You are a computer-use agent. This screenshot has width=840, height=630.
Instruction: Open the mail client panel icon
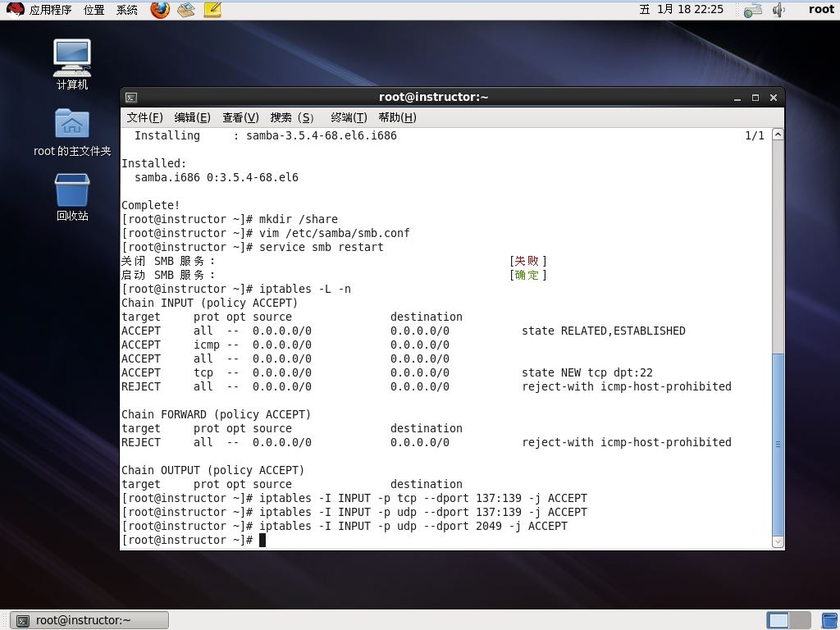point(186,10)
